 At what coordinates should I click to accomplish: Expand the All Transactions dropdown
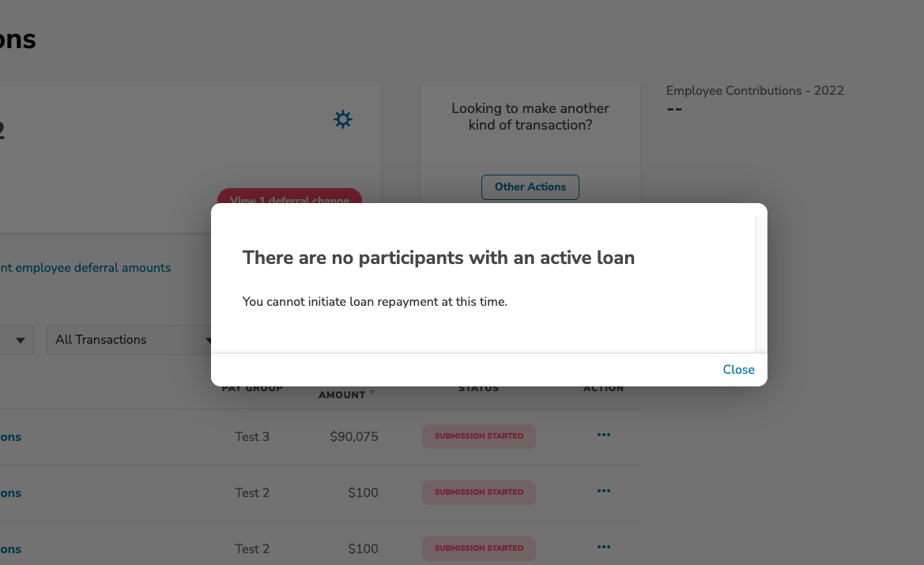tap(130, 340)
